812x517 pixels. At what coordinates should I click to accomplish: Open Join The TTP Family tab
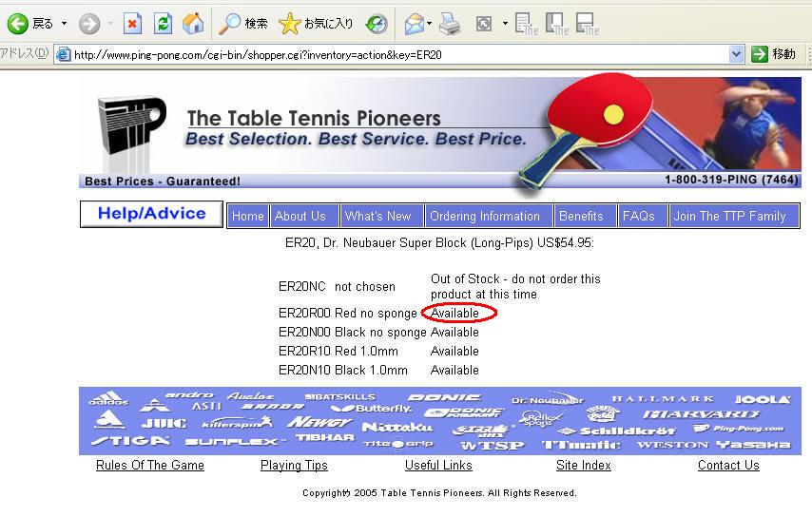[734, 216]
